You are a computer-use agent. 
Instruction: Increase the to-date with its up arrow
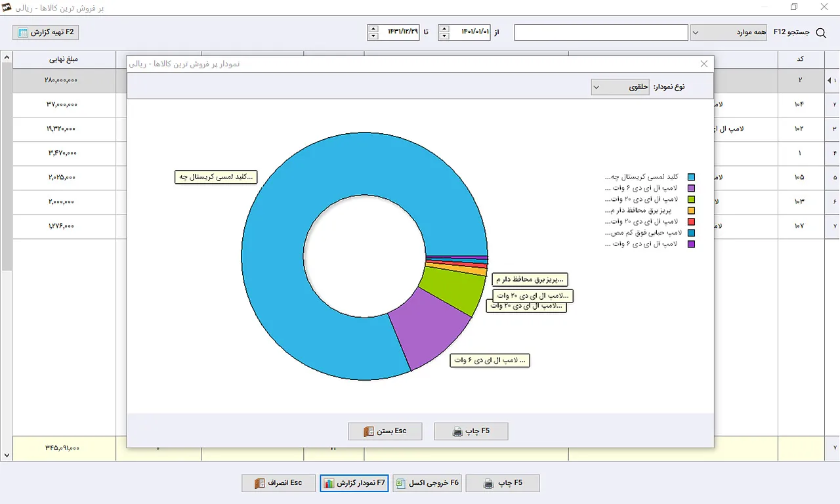pyautogui.click(x=373, y=28)
